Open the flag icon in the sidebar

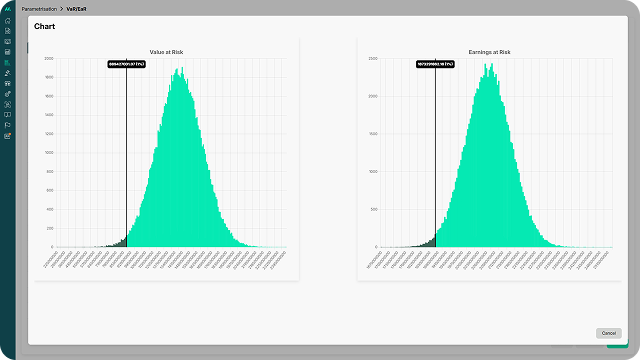[7, 125]
